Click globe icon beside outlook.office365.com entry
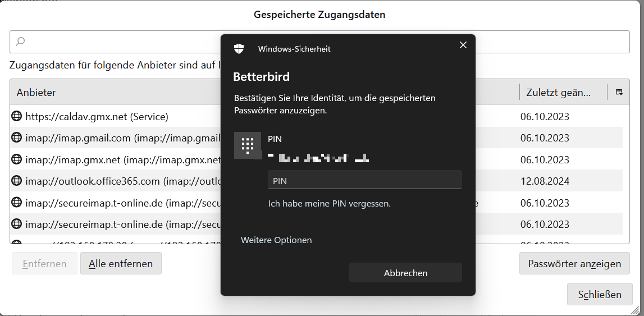The width and height of the screenshot is (644, 316). pos(16,181)
